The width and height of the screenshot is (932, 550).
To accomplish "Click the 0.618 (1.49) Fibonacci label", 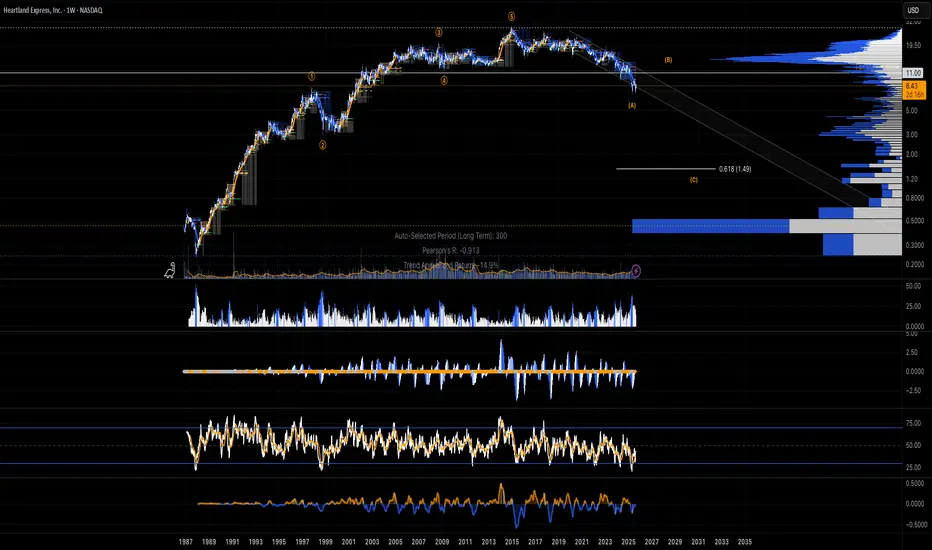I will [x=735, y=169].
